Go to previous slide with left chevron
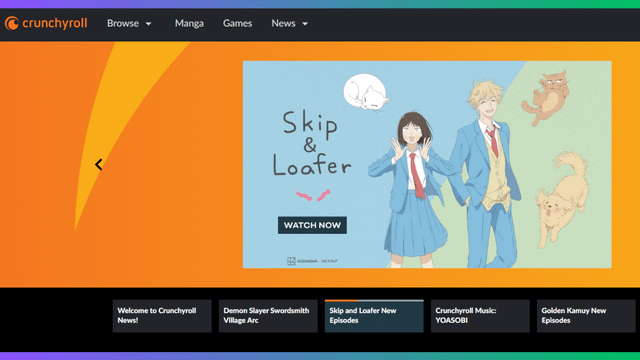 pos(99,164)
